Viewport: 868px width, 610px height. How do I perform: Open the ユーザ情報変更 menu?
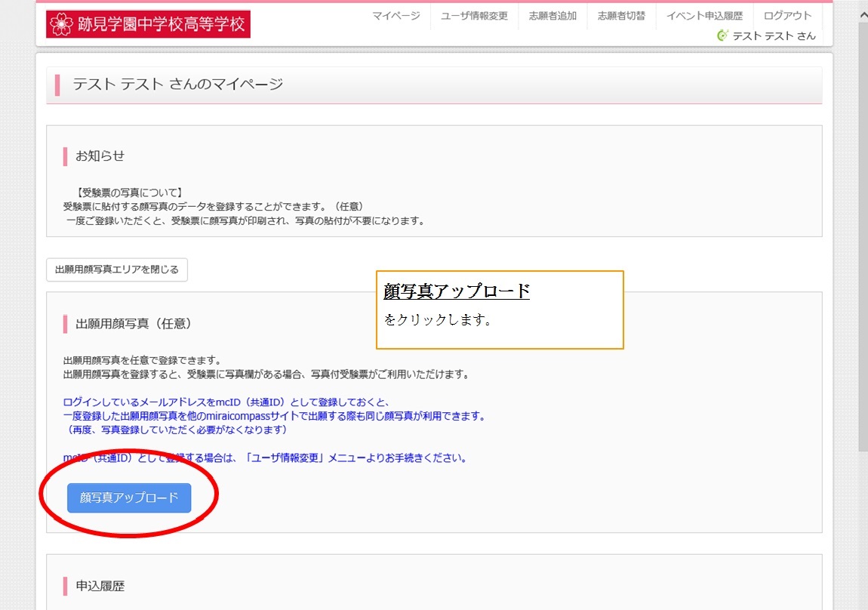tap(474, 16)
